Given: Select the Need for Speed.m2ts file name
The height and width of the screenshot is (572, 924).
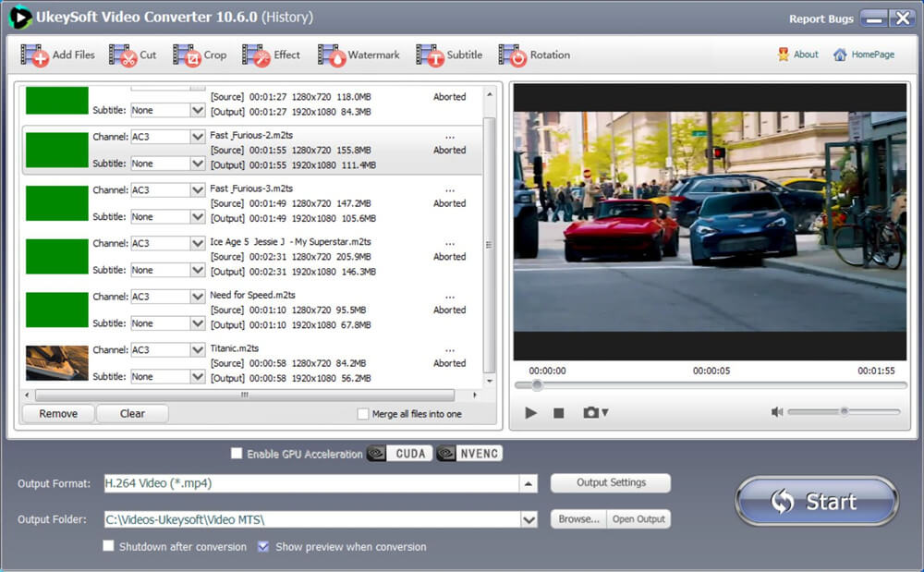Looking at the screenshot, I should click(x=252, y=295).
